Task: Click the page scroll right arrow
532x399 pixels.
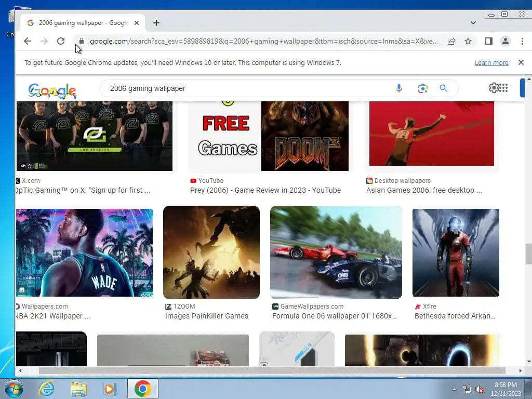Action: (x=520, y=371)
